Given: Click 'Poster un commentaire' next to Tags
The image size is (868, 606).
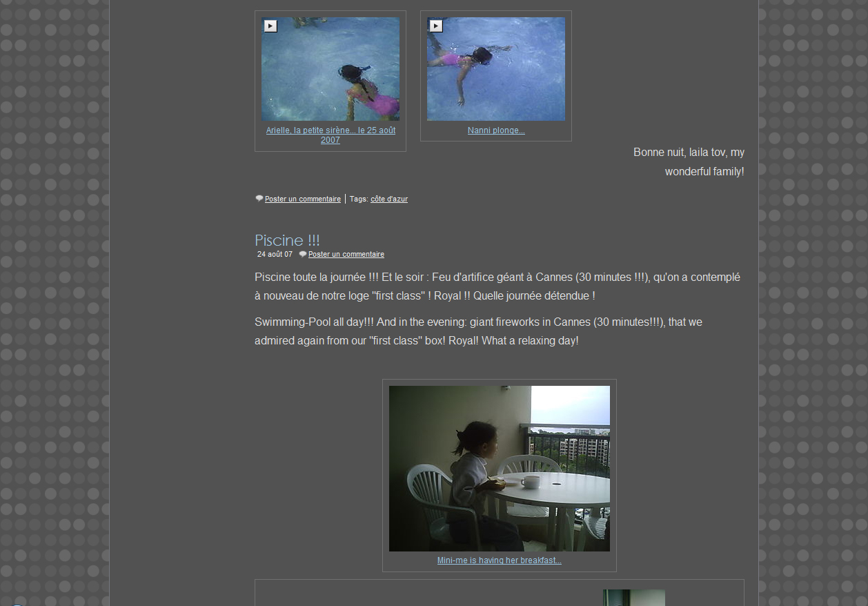Looking at the screenshot, I should [303, 199].
